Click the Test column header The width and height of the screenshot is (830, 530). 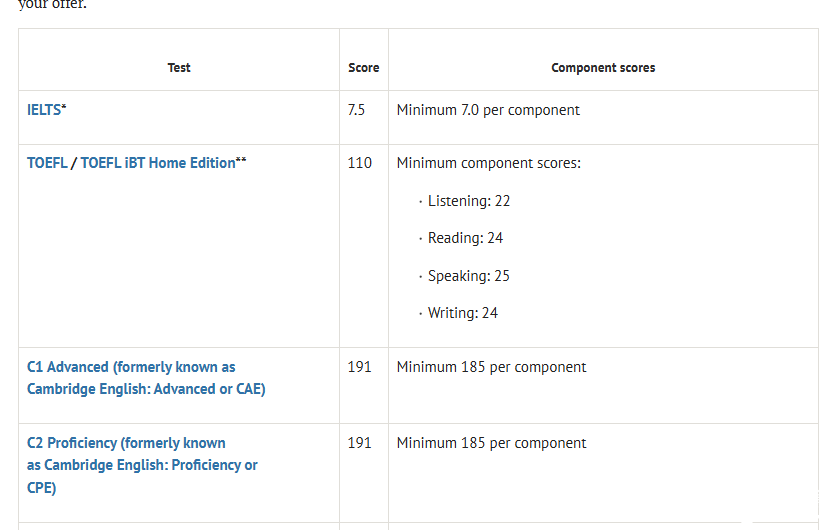(x=179, y=68)
